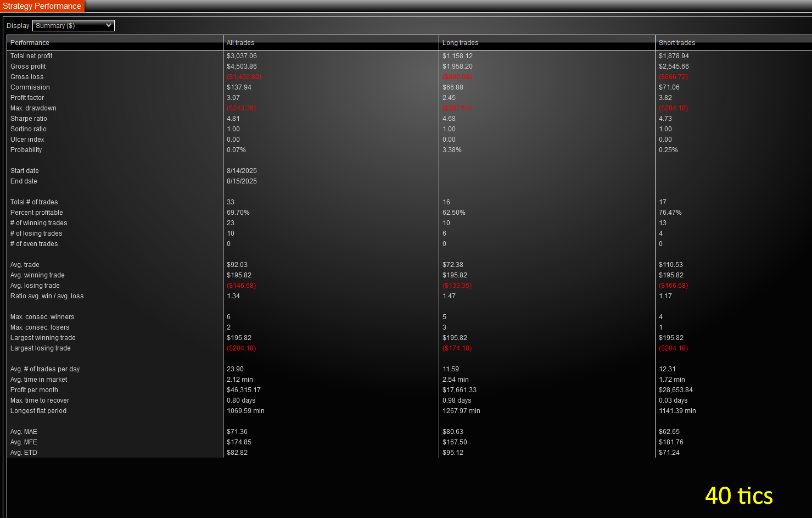Open the Display Summary ($) dropdown
The image size is (812, 518).
coord(73,26)
